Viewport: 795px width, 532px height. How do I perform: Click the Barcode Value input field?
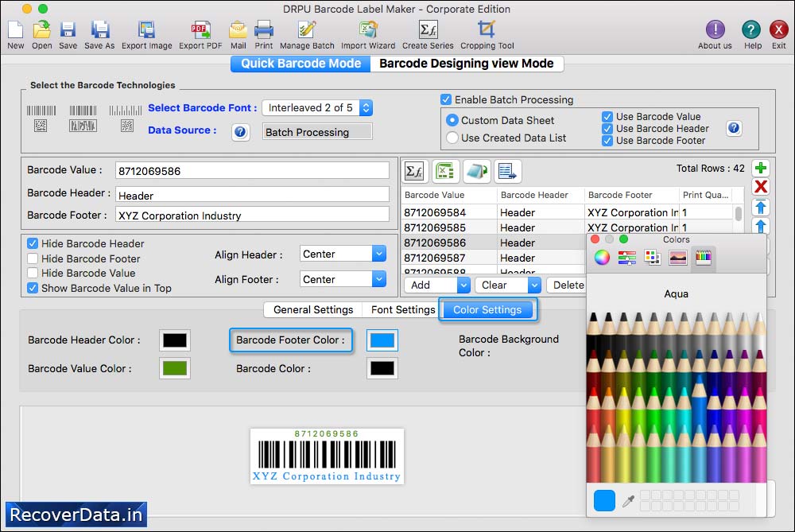252,171
